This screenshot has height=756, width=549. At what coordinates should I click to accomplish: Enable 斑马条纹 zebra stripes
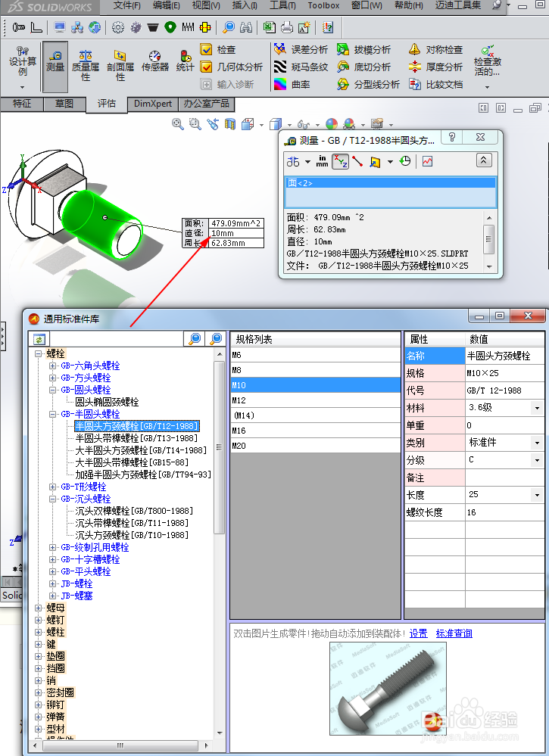[x=301, y=67]
